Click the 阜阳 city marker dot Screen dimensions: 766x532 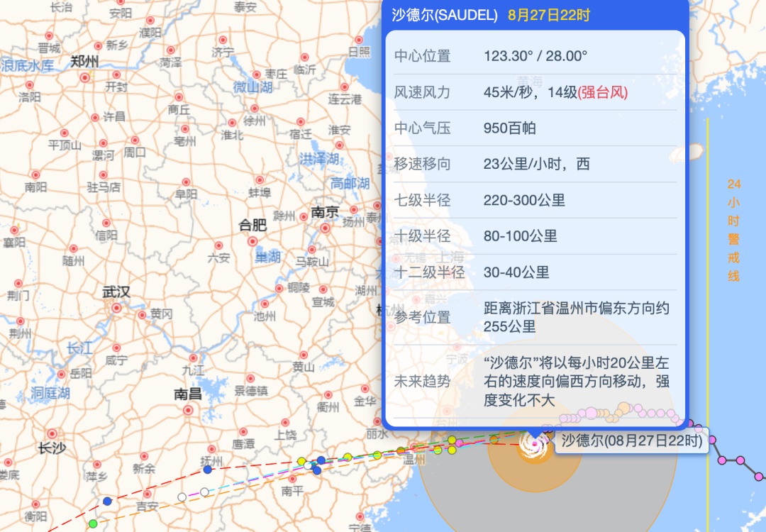click(x=186, y=182)
